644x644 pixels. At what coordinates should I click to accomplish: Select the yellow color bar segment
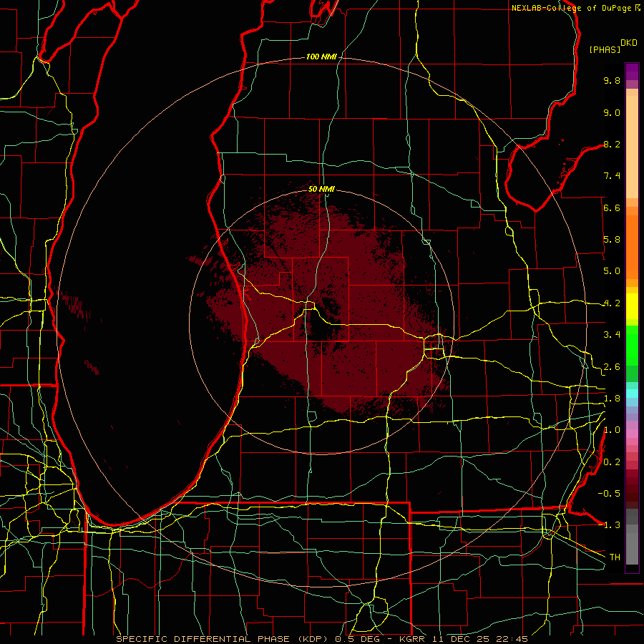[x=632, y=306]
